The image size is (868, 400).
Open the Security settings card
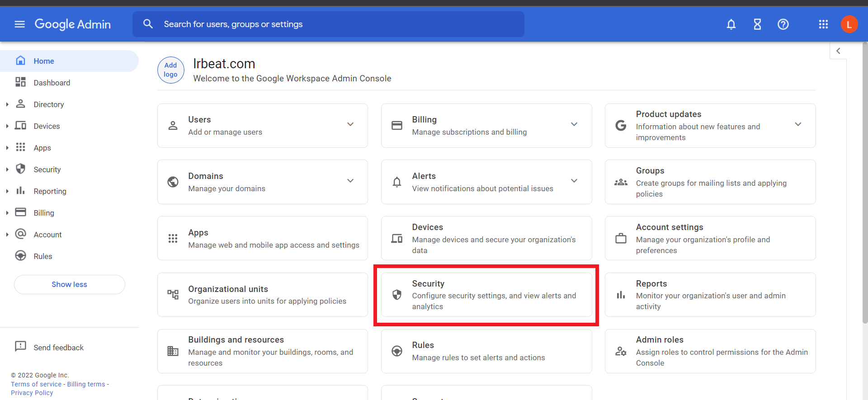486,295
